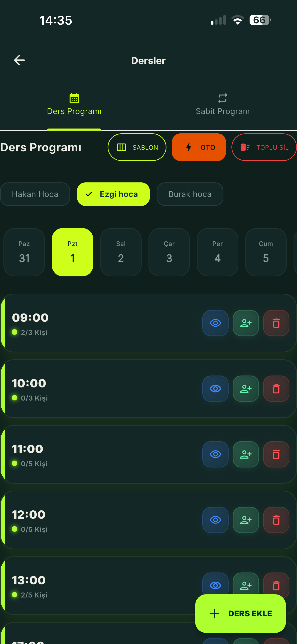Add a person to the 11:00 lesson
This screenshot has width=297, height=644.
(246, 454)
